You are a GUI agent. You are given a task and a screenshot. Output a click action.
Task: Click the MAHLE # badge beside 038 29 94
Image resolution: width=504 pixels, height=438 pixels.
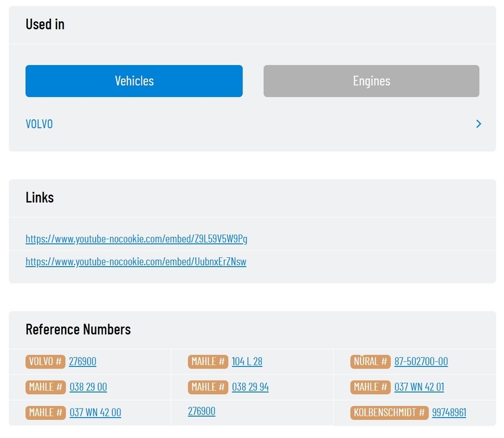208,387
